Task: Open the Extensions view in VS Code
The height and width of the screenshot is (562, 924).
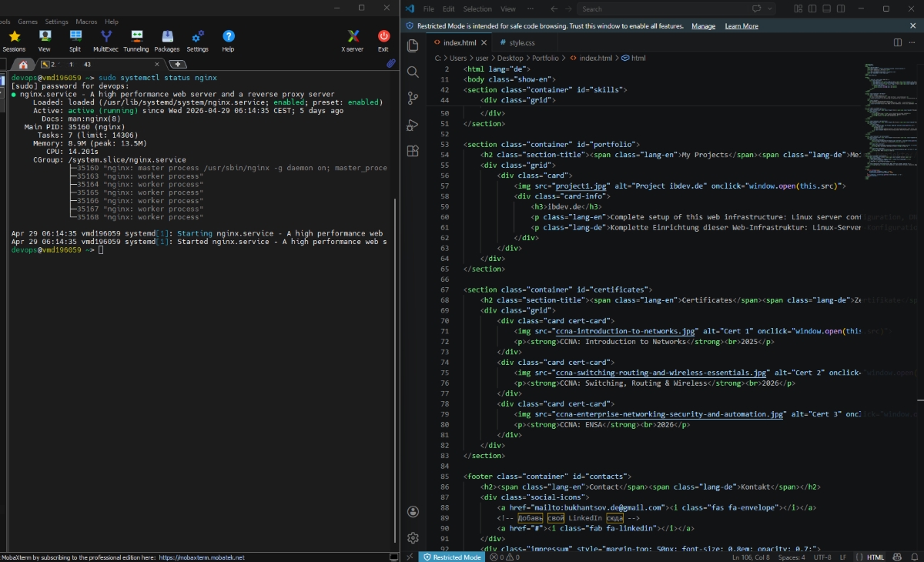Action: tap(413, 151)
